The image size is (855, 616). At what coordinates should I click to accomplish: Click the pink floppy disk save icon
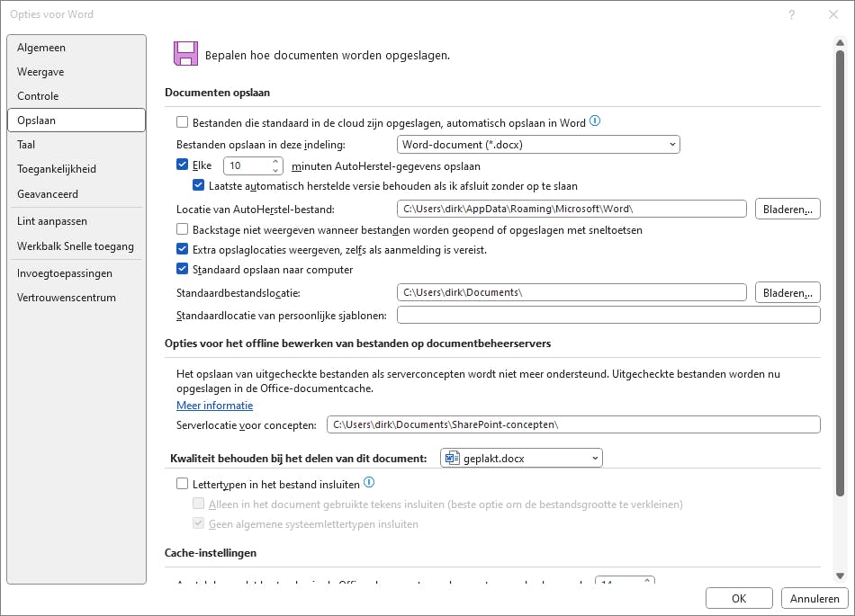point(185,54)
